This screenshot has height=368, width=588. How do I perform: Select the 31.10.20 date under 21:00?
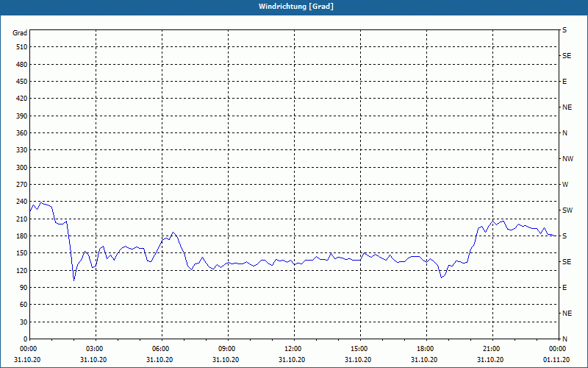[490, 360]
